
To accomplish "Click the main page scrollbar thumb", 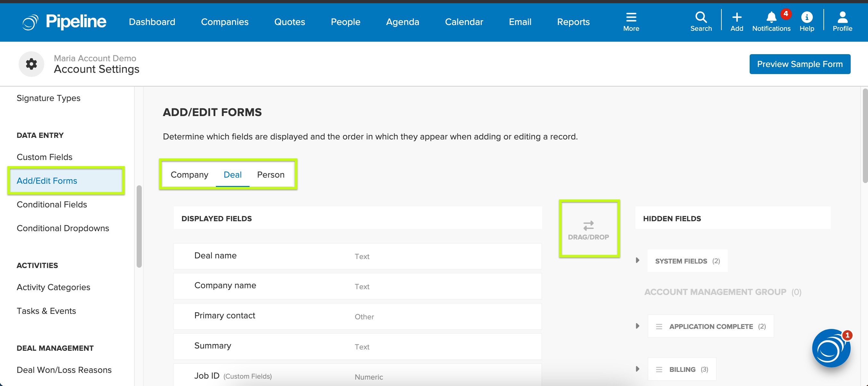I will [x=865, y=135].
